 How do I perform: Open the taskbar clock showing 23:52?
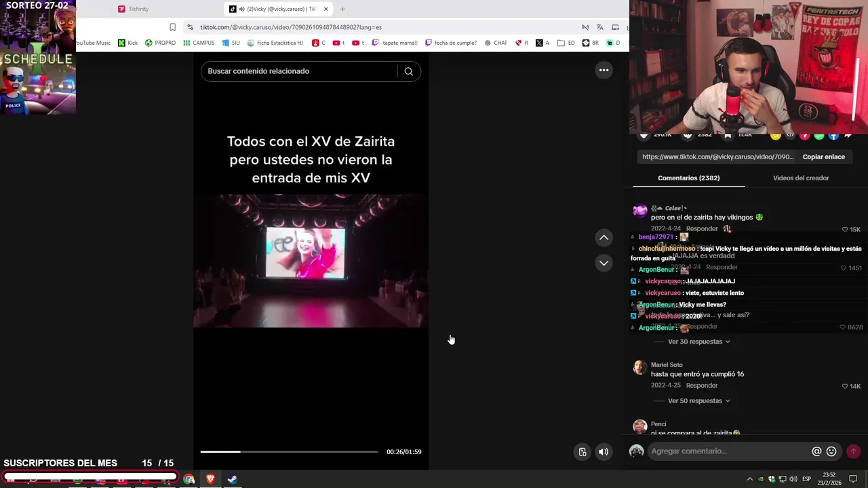pyautogui.click(x=830, y=479)
